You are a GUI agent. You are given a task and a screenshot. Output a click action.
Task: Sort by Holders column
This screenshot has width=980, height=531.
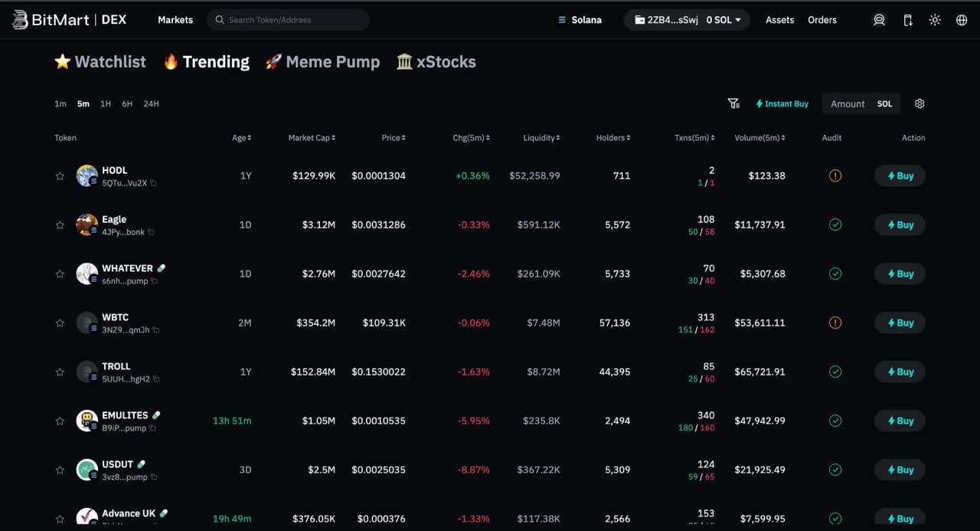(613, 138)
